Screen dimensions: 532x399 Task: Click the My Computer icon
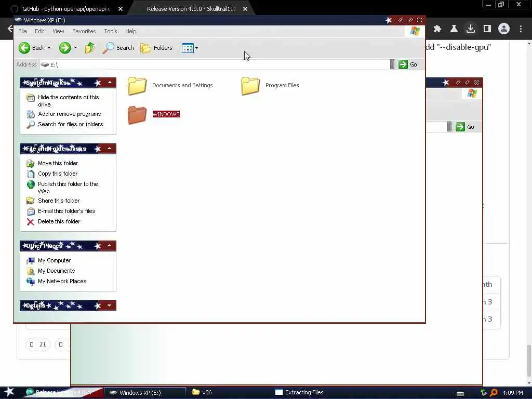(31, 261)
